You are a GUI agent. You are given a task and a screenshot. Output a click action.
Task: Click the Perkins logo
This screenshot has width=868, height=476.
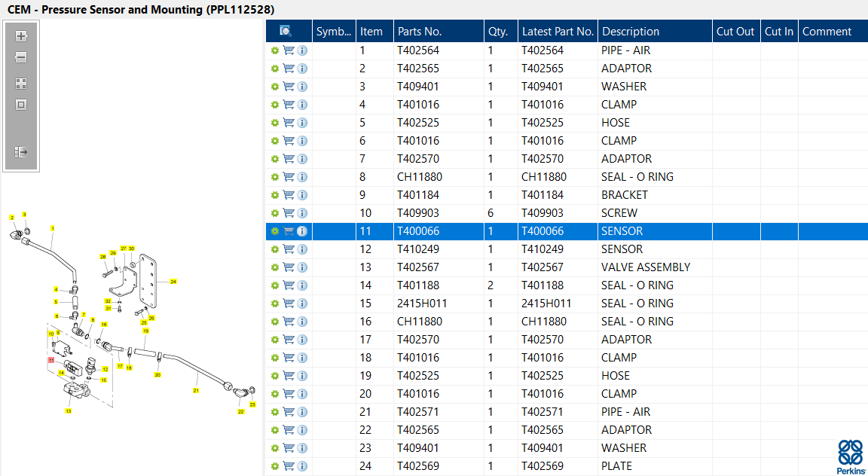coord(850,456)
